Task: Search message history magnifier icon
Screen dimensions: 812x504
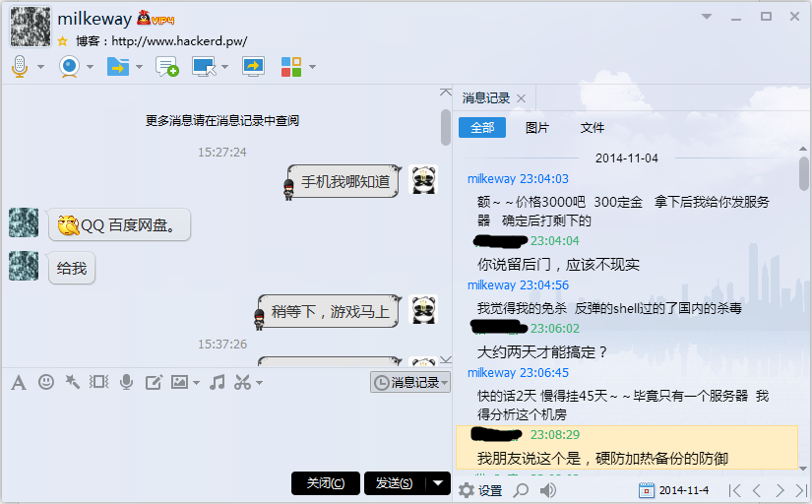Action: [521, 490]
